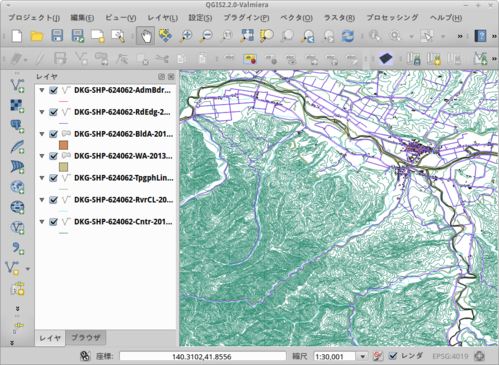The height and width of the screenshot is (365, 499).
Task: Click the pink AdmBdr legend line
Action: (x=63, y=101)
